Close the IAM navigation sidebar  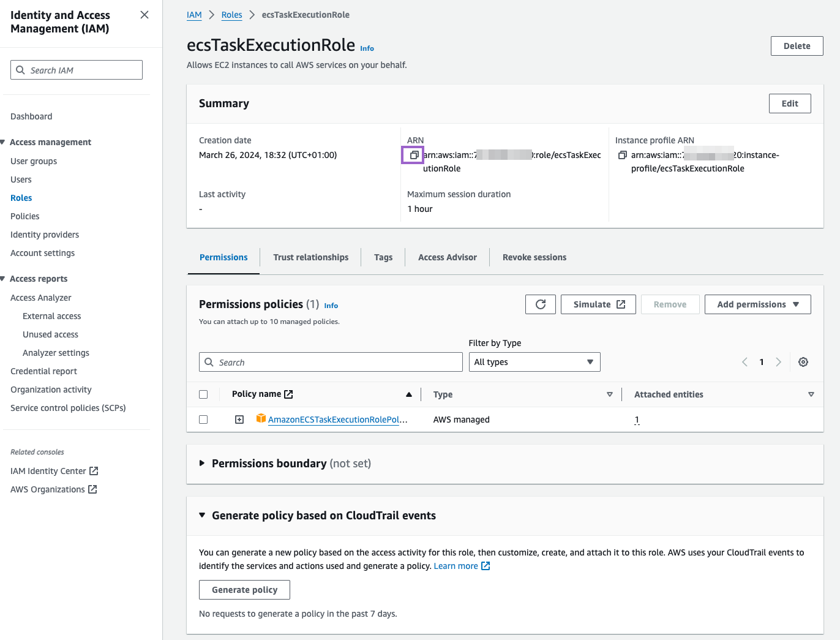[144, 15]
